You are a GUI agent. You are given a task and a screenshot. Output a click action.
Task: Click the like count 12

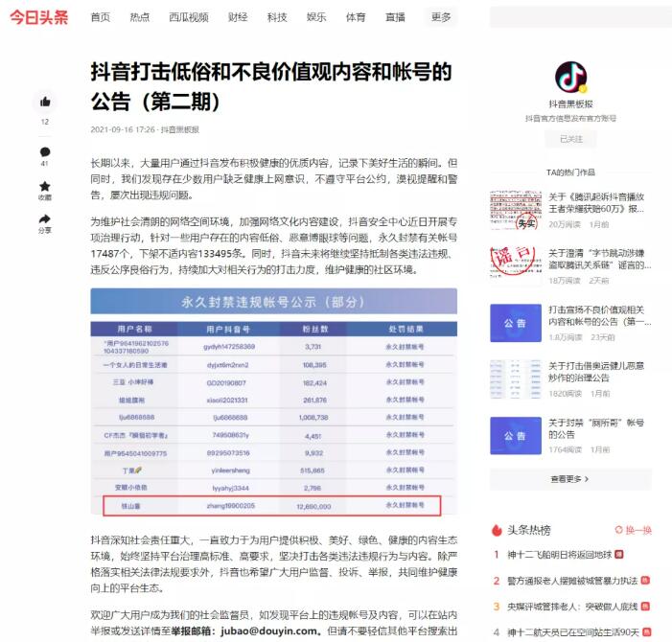coord(45,122)
